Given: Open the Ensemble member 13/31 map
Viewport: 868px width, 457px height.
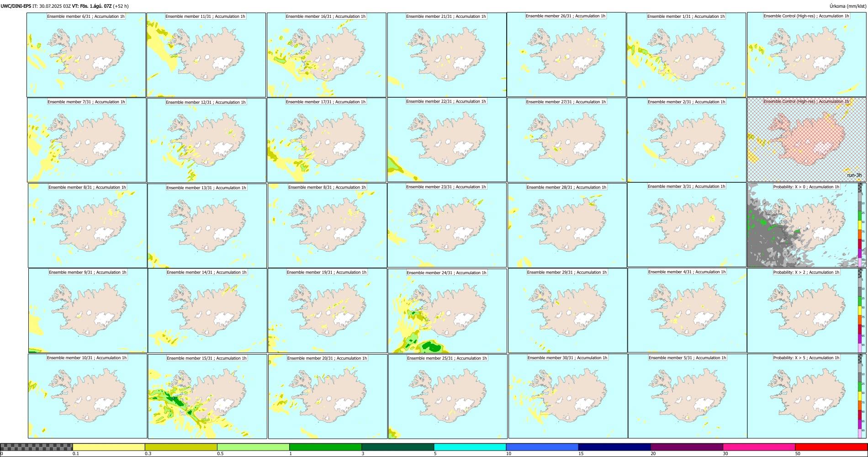Looking at the screenshot, I should point(207,226).
